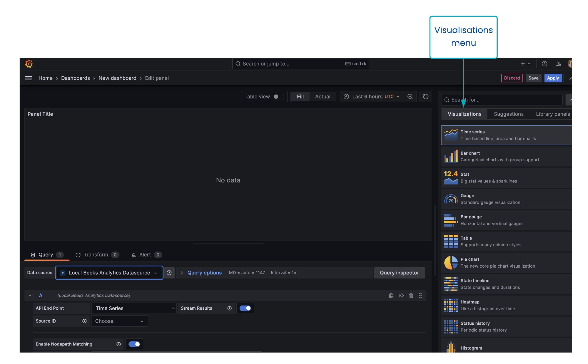
Task: Switch to the Query tab
Action: [x=47, y=255]
